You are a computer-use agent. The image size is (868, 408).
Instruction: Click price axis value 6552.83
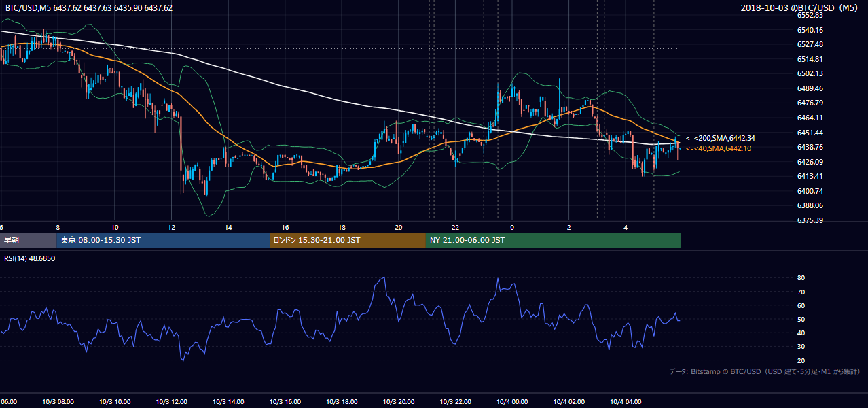[810, 15]
